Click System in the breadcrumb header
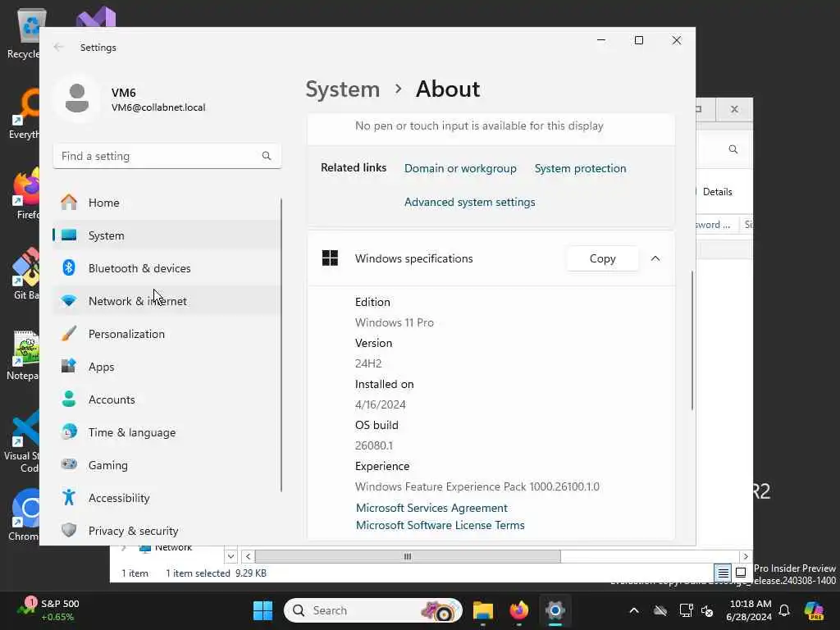 click(342, 89)
